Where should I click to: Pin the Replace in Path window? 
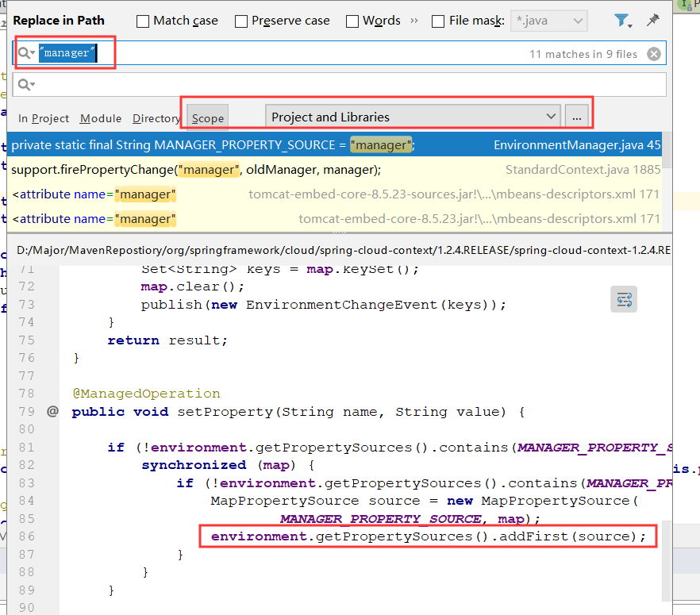tap(652, 20)
